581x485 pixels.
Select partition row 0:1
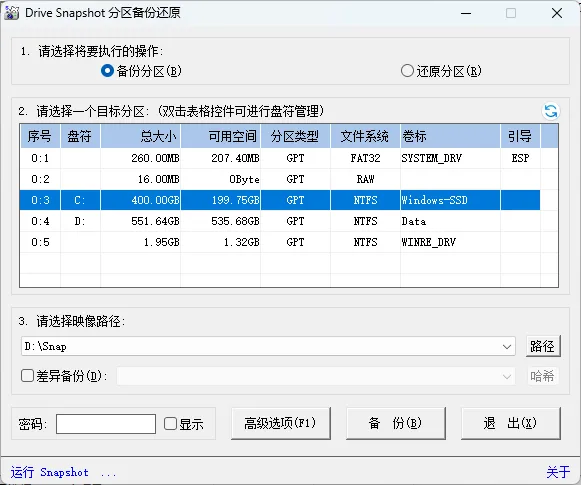click(x=280, y=158)
